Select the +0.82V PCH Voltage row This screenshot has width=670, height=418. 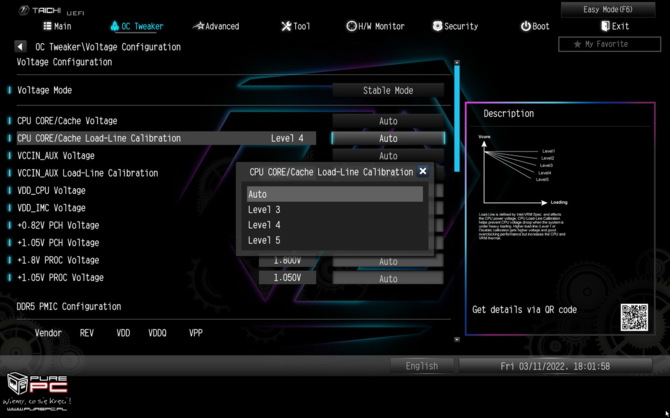[x=58, y=225]
